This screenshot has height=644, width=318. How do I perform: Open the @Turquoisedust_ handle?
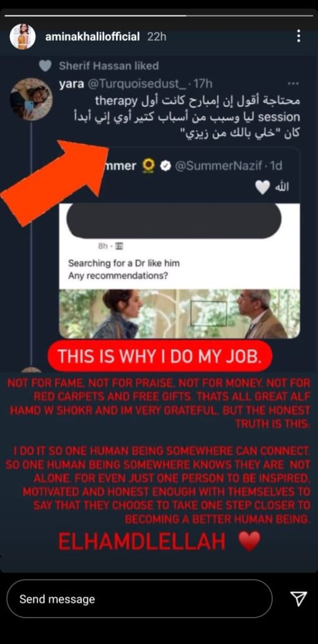pyautogui.click(x=135, y=84)
